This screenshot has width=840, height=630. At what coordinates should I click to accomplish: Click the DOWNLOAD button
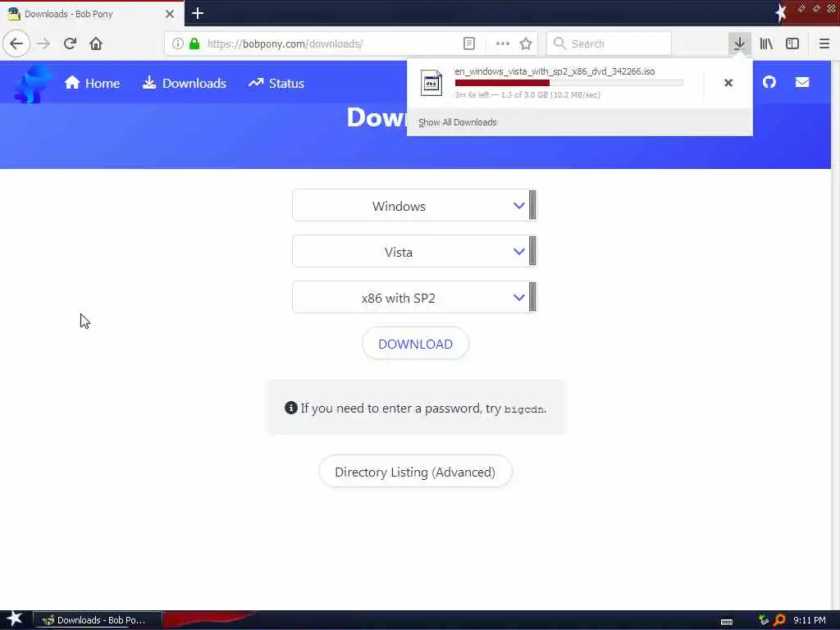(x=415, y=344)
